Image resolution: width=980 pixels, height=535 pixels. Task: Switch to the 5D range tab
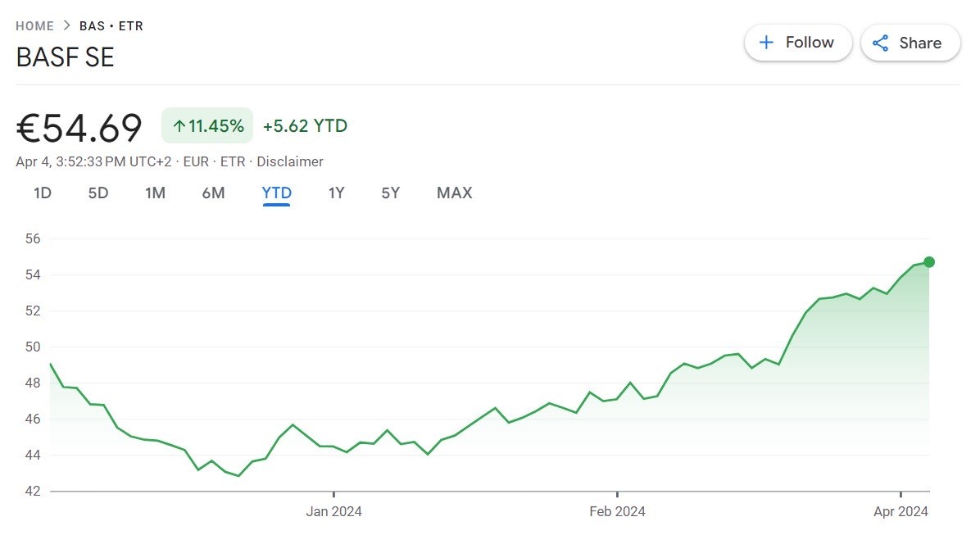click(x=98, y=193)
